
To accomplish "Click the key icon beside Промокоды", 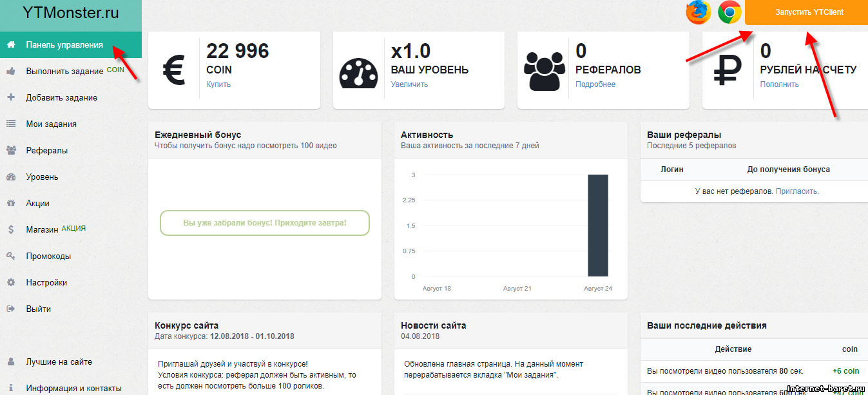I will click(x=11, y=256).
